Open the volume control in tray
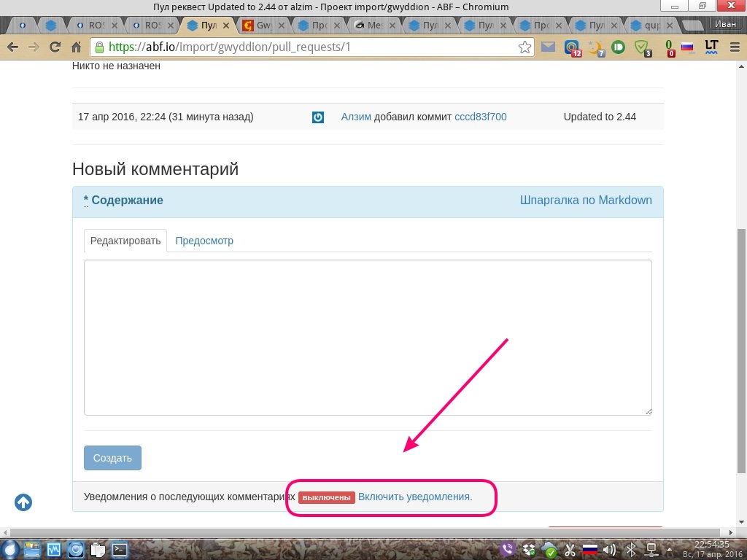 (610, 550)
